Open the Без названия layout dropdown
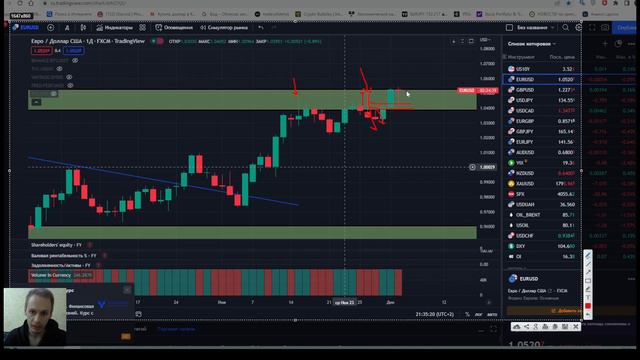The height and width of the screenshot is (360, 640). point(536,28)
